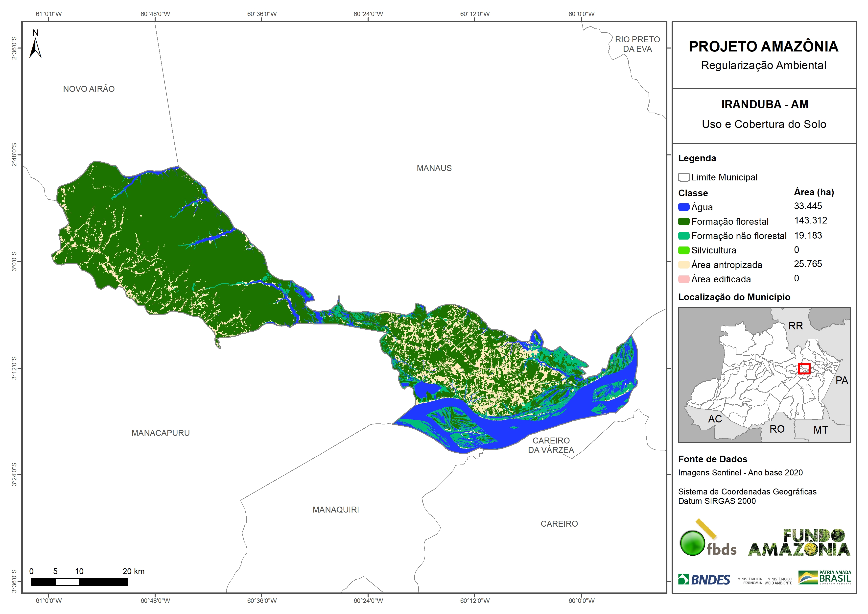The width and height of the screenshot is (868, 614).
Task: Click the Limite Municipal legend symbol
Action: (683, 177)
